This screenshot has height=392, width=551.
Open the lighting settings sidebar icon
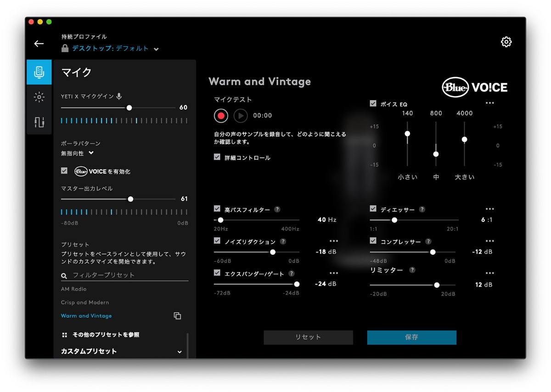(39, 97)
